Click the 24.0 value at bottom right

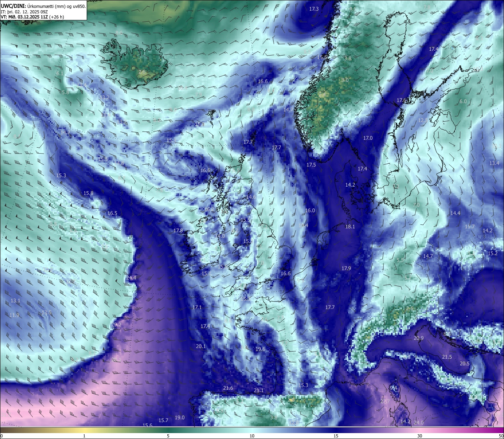pyautogui.click(x=419, y=422)
